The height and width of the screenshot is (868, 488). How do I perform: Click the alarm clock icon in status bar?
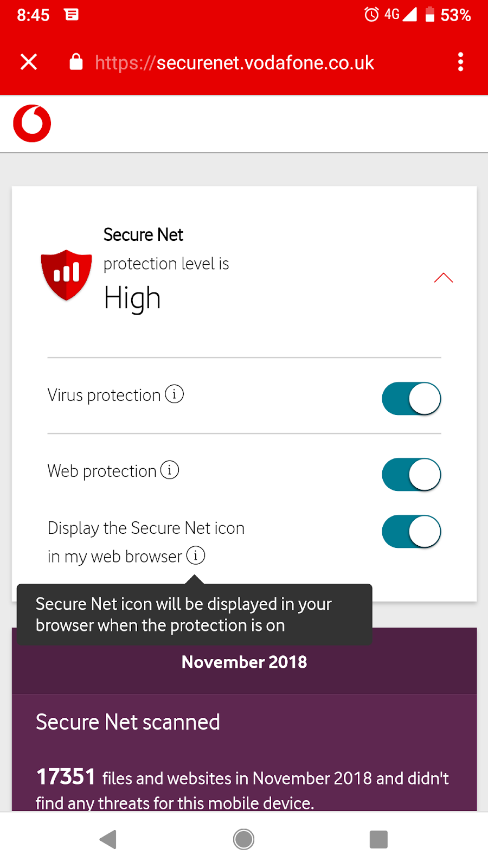pos(371,15)
